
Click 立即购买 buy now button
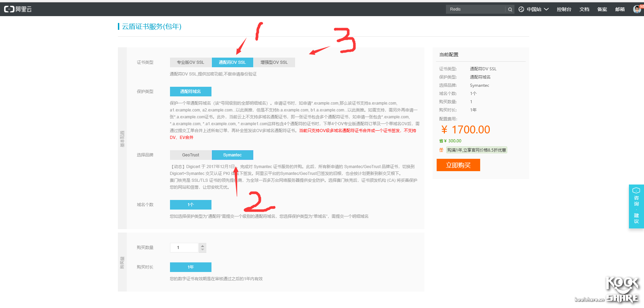click(x=458, y=165)
